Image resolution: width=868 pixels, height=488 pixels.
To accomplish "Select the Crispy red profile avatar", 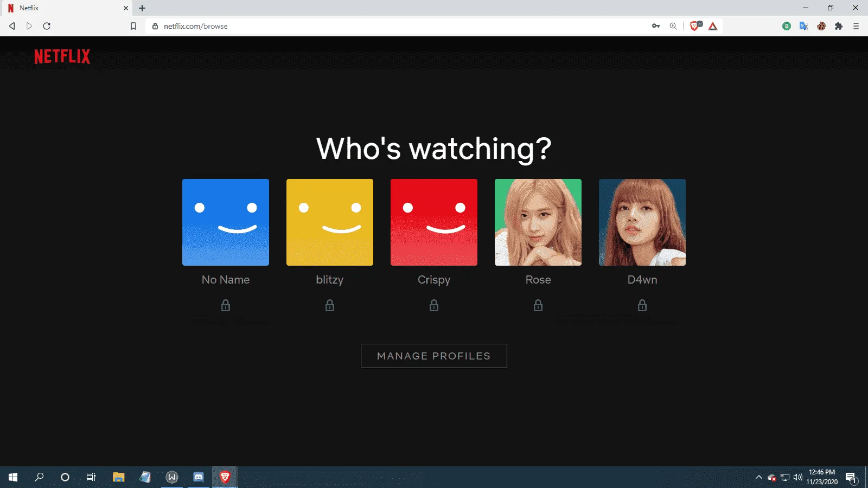I will (434, 222).
